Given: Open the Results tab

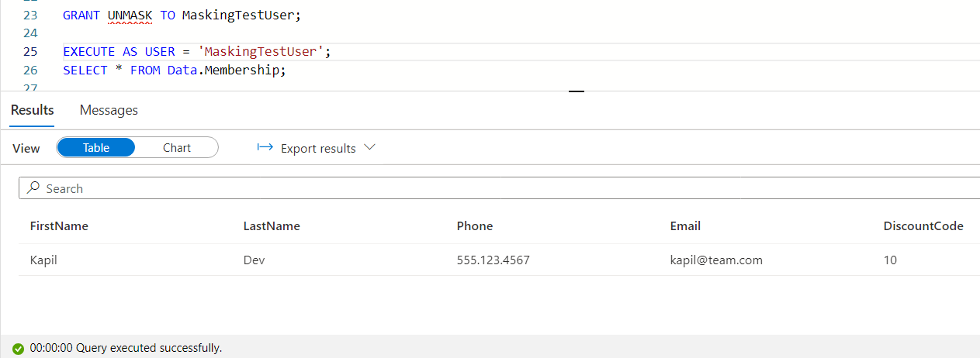Looking at the screenshot, I should 33,110.
